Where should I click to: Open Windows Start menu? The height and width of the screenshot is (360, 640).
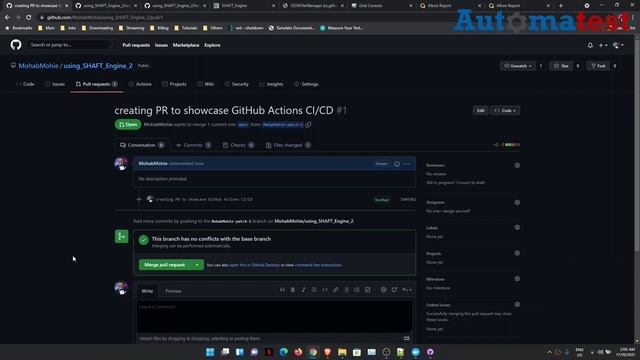pos(210,352)
